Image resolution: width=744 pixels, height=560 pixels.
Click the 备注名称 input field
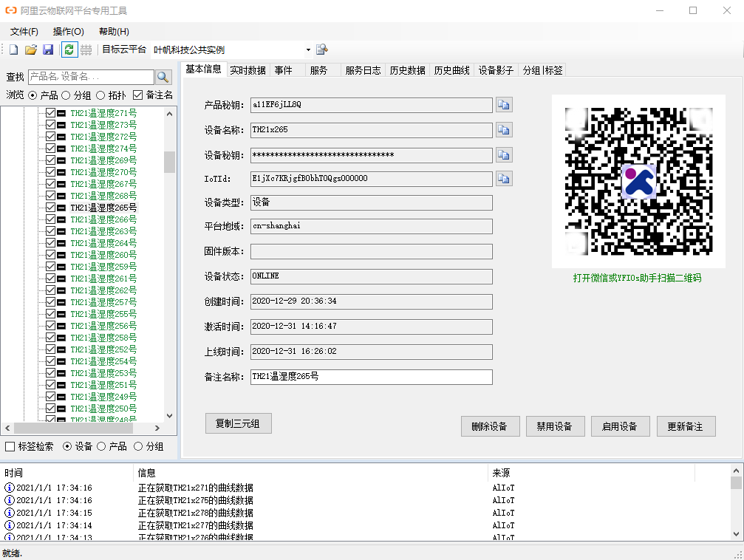pos(372,377)
